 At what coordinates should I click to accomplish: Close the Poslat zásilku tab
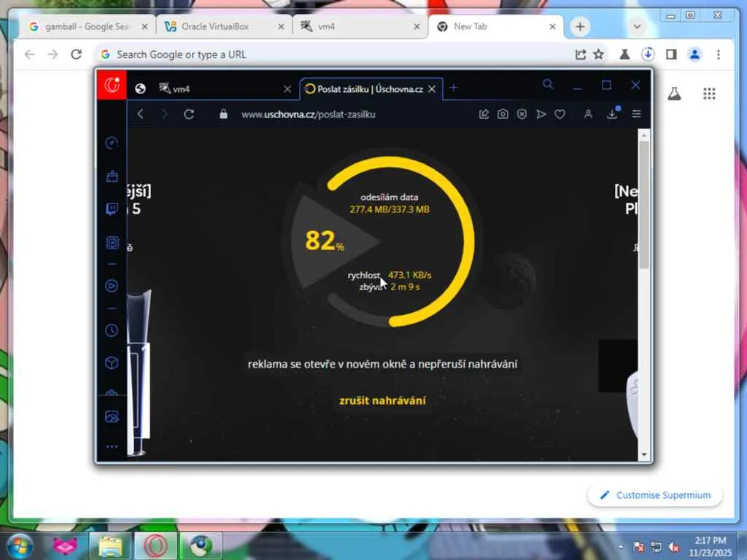[432, 89]
